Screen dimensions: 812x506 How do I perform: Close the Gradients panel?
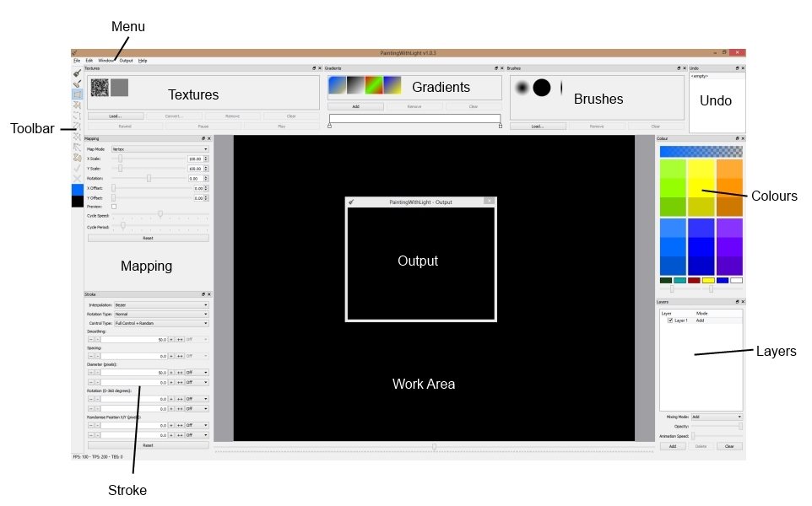pyautogui.click(x=502, y=68)
